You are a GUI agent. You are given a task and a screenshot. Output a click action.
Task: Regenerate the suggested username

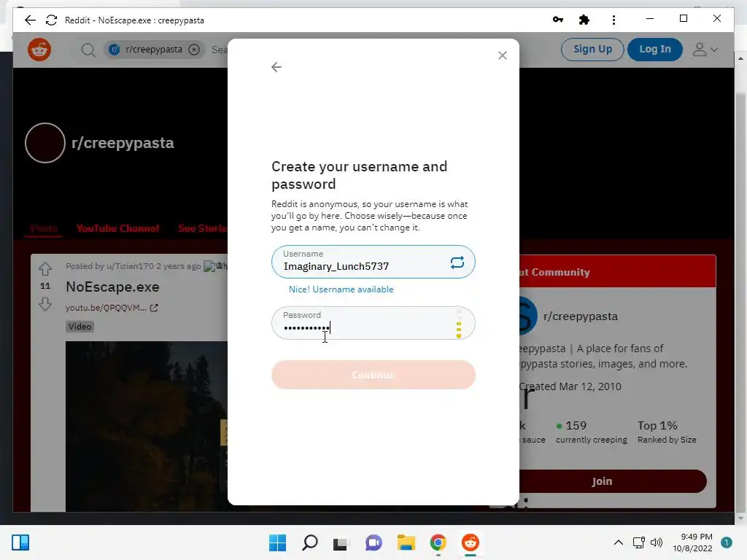[x=457, y=262]
